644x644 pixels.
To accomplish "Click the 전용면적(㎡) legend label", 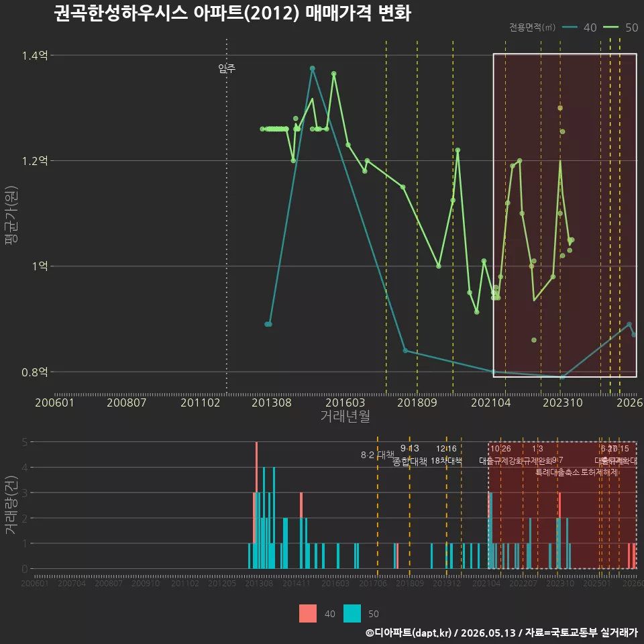I will pos(532,28).
